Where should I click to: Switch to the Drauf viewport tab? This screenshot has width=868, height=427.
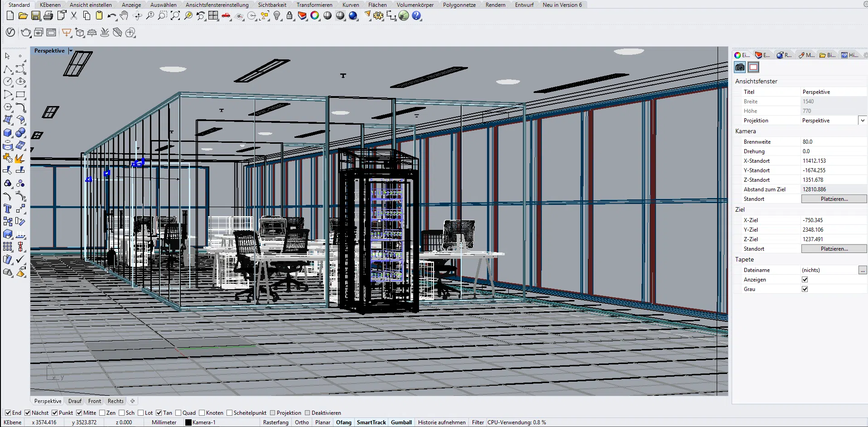point(74,401)
